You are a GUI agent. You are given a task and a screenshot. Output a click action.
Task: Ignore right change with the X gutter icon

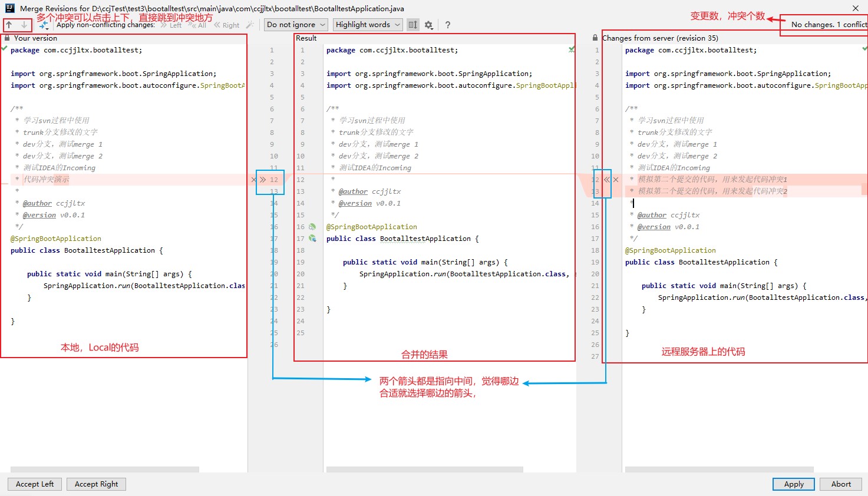pyautogui.click(x=616, y=180)
